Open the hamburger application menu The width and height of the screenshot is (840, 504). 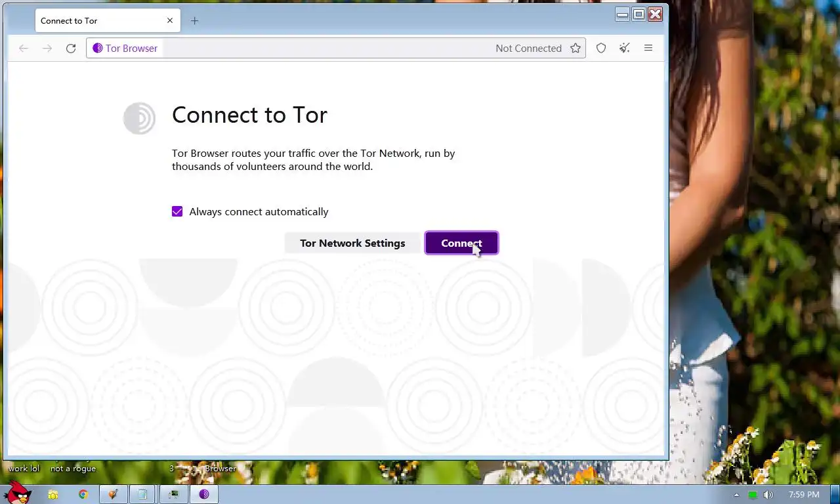(648, 48)
